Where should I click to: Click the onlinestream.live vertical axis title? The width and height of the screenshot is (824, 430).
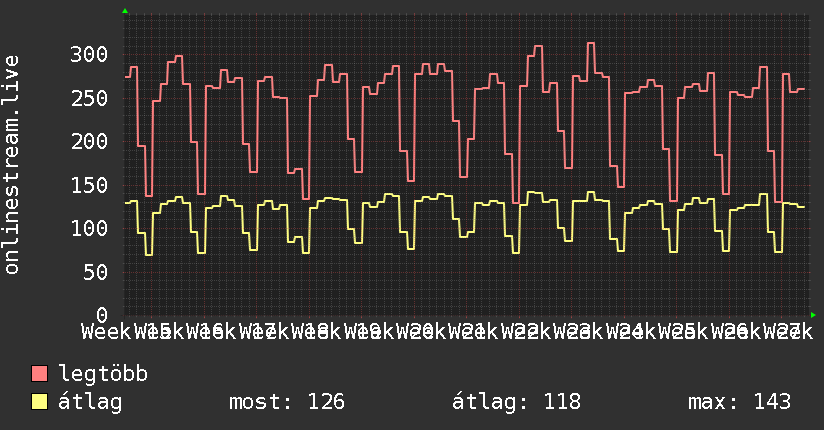coord(11,165)
